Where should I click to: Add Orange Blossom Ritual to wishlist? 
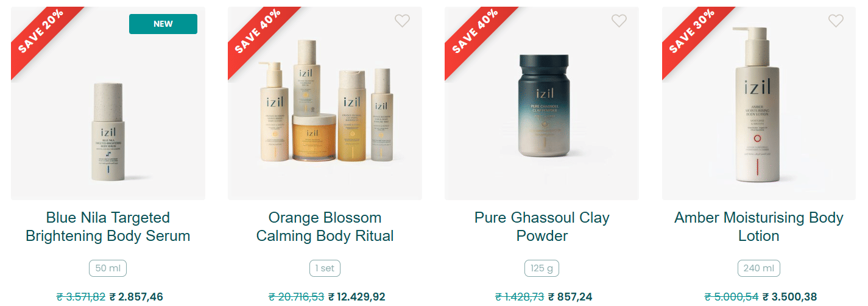coord(402,21)
